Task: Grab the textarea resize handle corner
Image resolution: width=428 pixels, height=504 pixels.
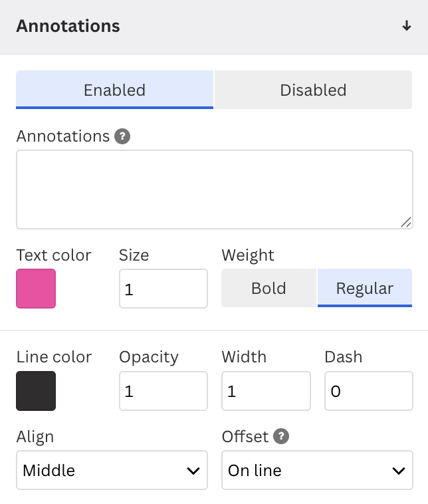Action: (x=406, y=222)
